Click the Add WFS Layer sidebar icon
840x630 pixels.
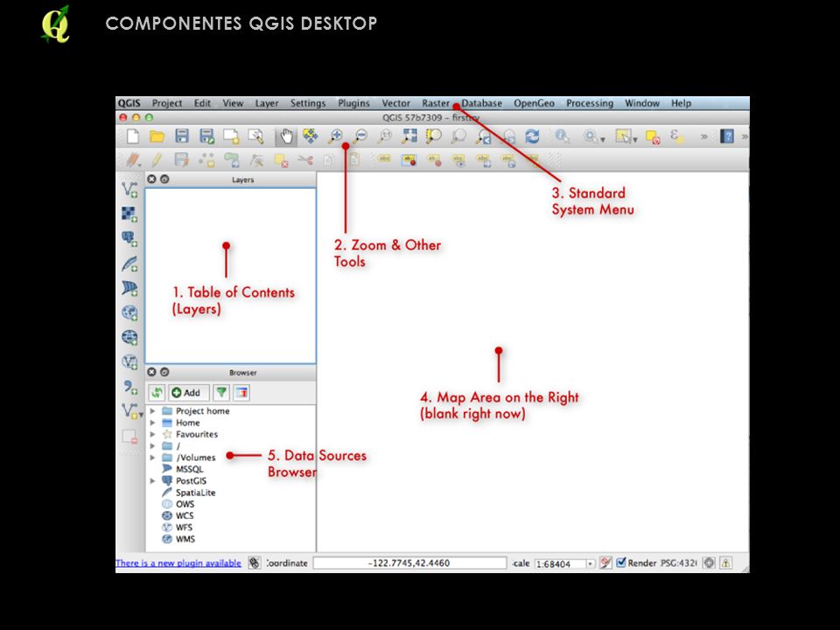click(129, 362)
